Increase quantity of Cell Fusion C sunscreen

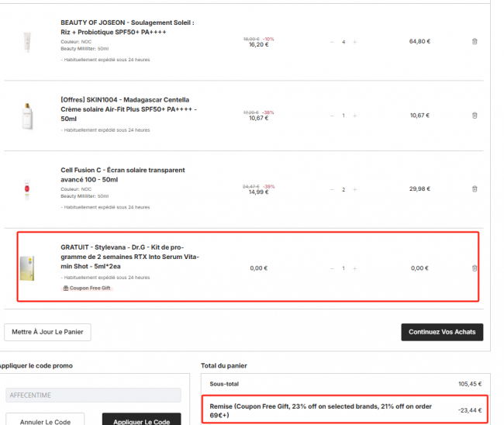tap(355, 190)
